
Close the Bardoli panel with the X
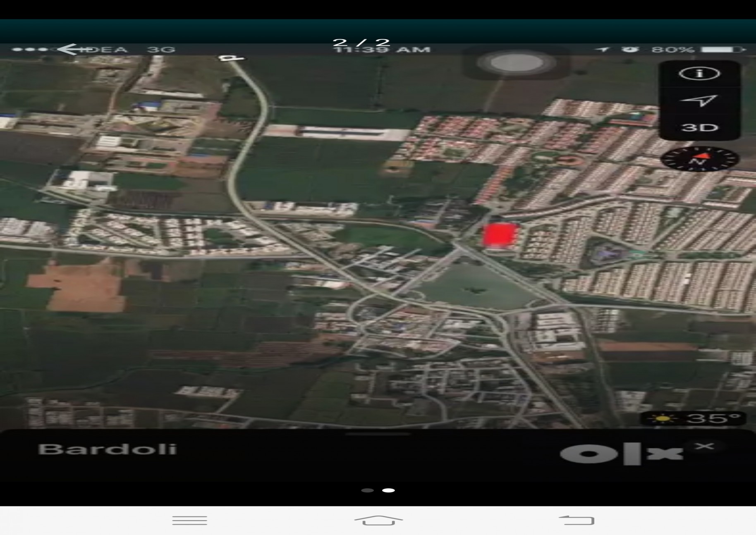704,446
